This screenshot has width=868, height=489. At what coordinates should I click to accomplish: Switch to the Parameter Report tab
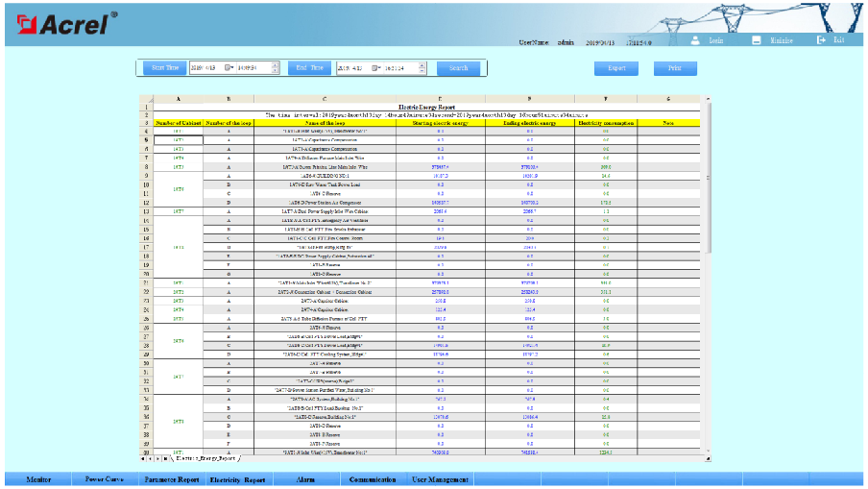172,478
